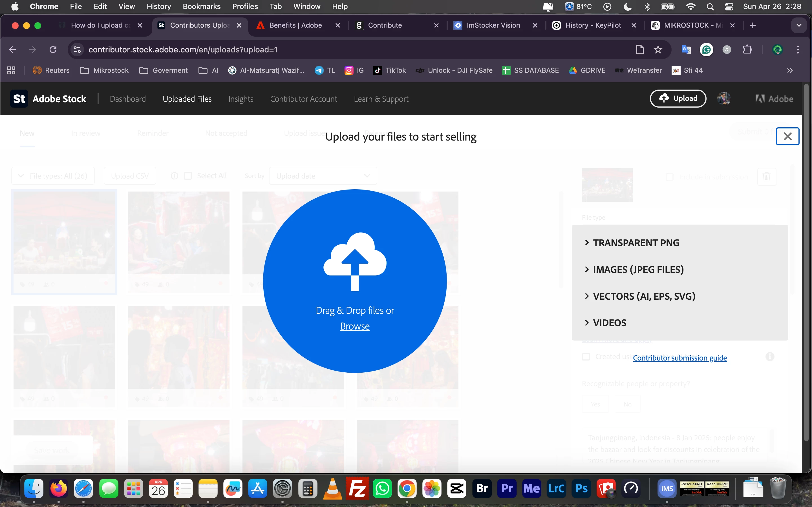Click the Adobe Stock St logo
The image size is (812, 507).
(x=19, y=99)
